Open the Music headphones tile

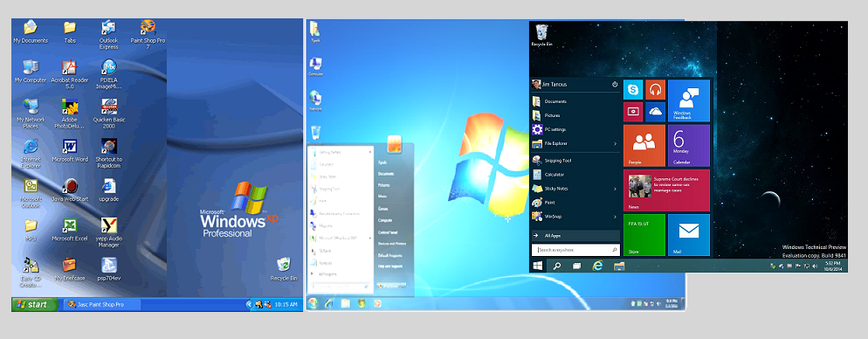pyautogui.click(x=656, y=90)
